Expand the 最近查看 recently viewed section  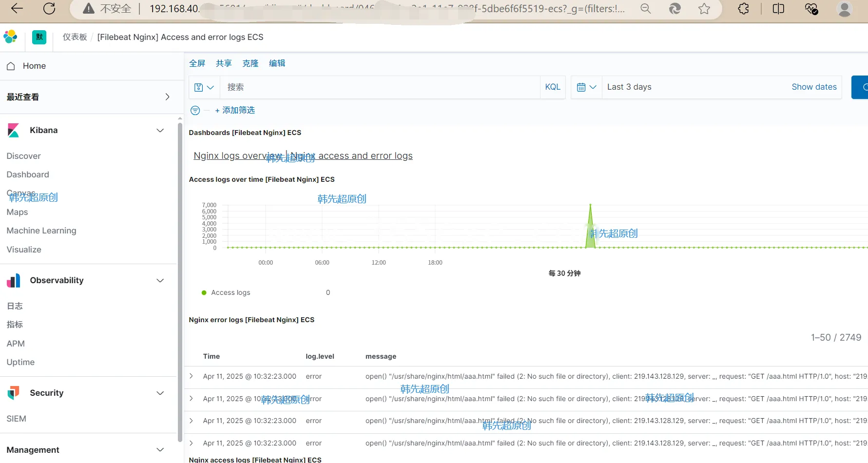[x=167, y=96]
